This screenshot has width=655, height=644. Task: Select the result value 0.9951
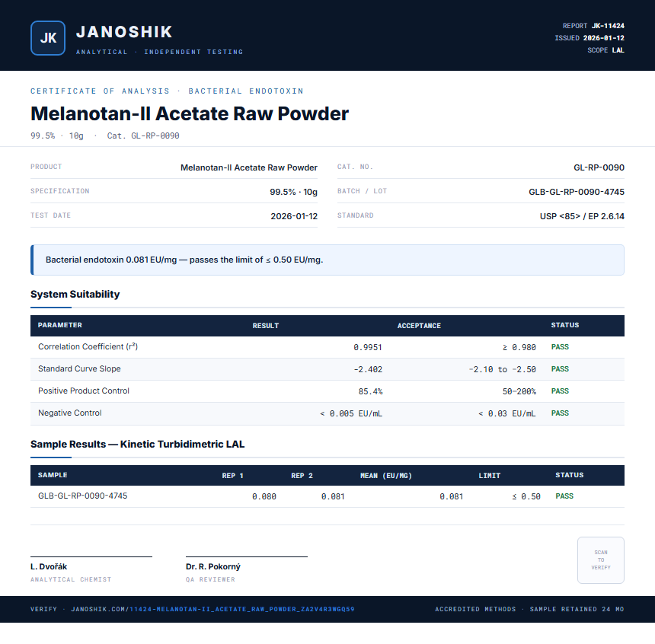pos(368,347)
